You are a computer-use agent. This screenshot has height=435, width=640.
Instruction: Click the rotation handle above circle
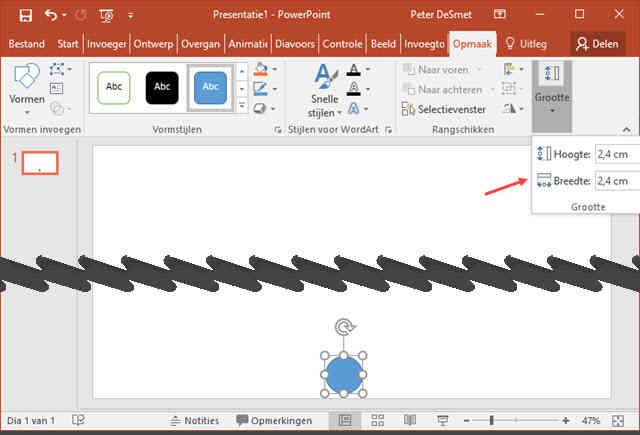[x=344, y=327]
